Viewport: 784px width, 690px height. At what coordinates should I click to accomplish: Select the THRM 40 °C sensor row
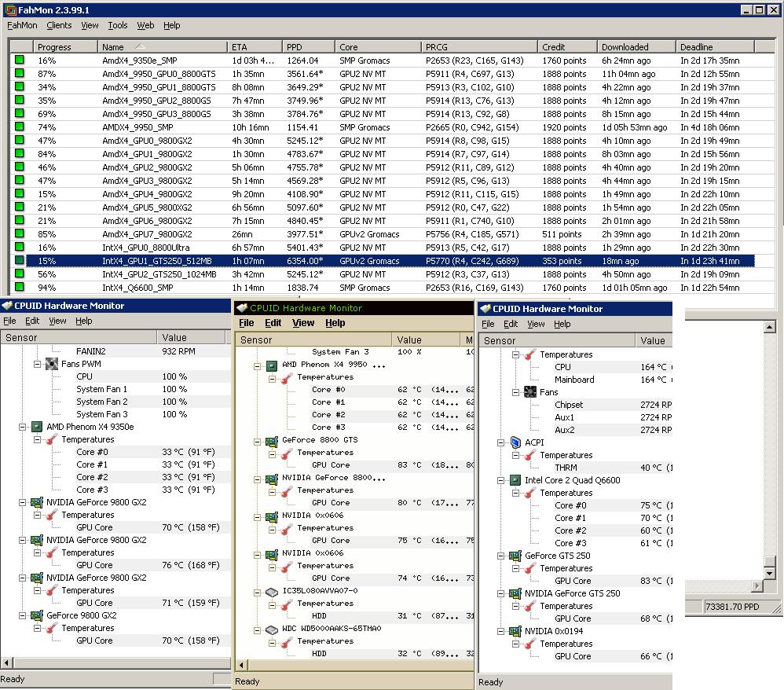[x=613, y=468]
